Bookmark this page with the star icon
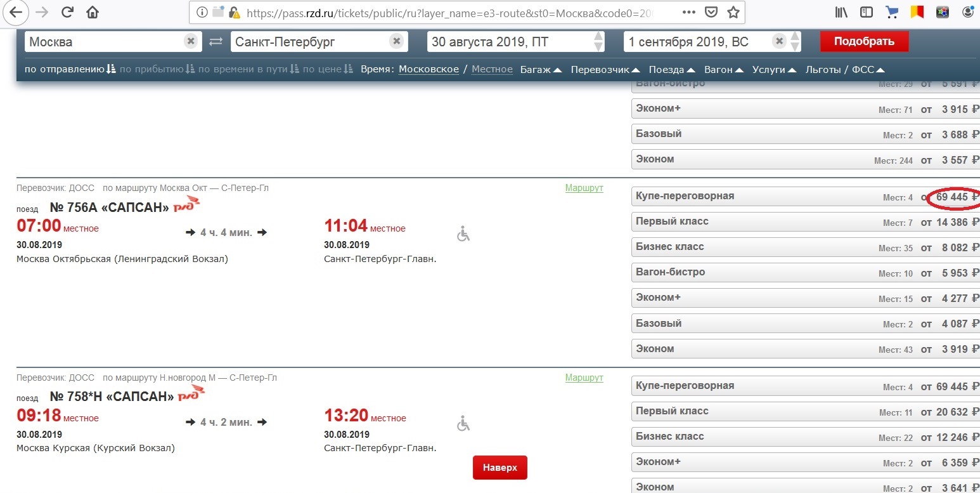 click(x=733, y=12)
